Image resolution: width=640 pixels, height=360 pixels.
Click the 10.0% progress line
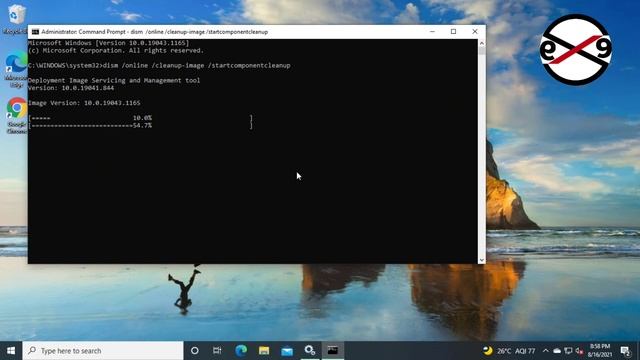pyautogui.click(x=141, y=118)
